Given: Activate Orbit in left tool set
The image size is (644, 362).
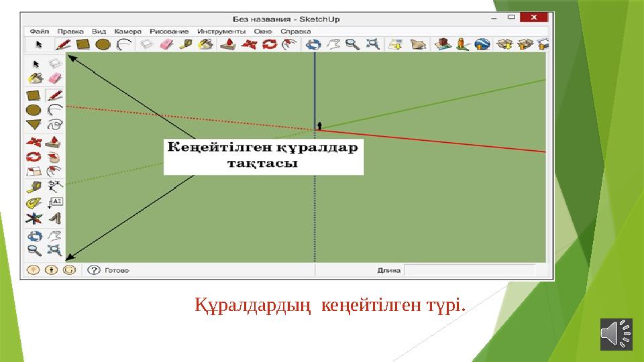Looking at the screenshot, I should coord(35,236).
